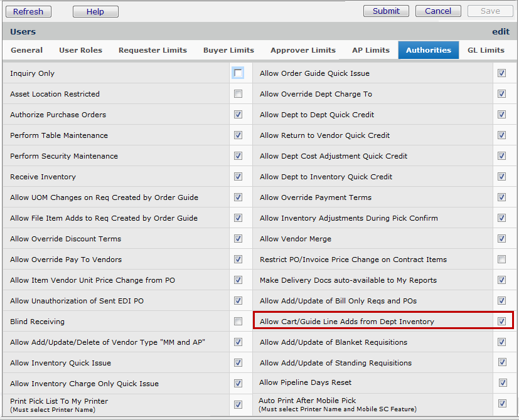The height and width of the screenshot is (420, 519).
Task: Toggle Allow Cart/Guide Line Adds from Dept Inventory
Action: pyautogui.click(x=501, y=322)
